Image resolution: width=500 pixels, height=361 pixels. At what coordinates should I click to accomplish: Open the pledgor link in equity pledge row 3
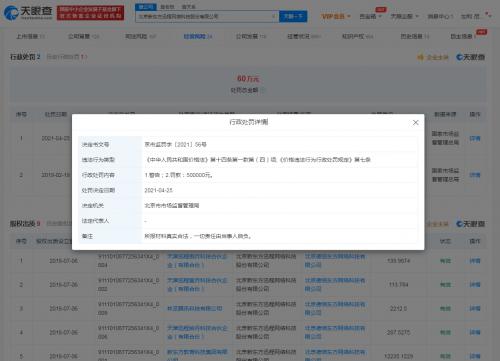[195, 309]
